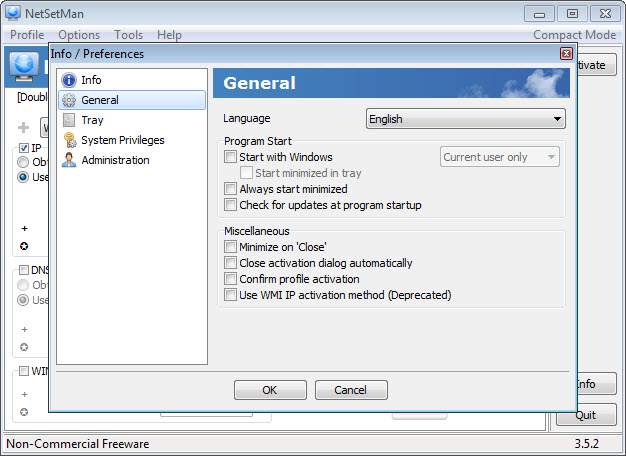
Task: Enable Use WMI IP activation method
Action: [231, 295]
